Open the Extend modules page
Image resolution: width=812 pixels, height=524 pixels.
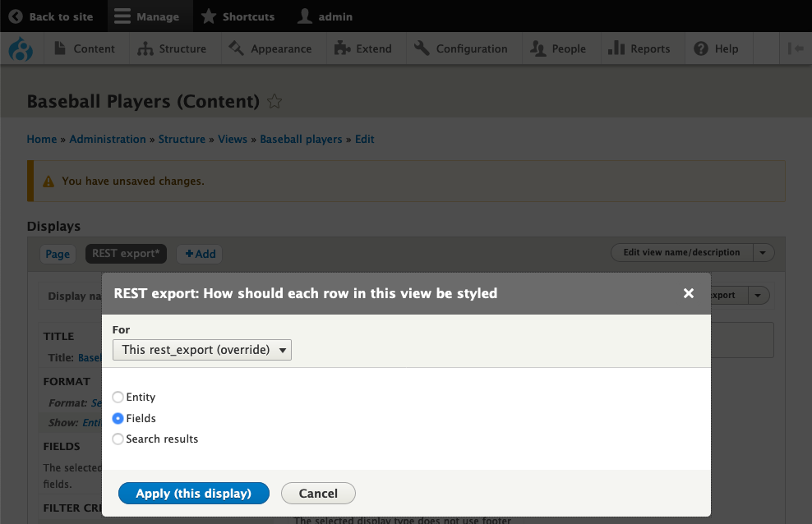(365, 48)
